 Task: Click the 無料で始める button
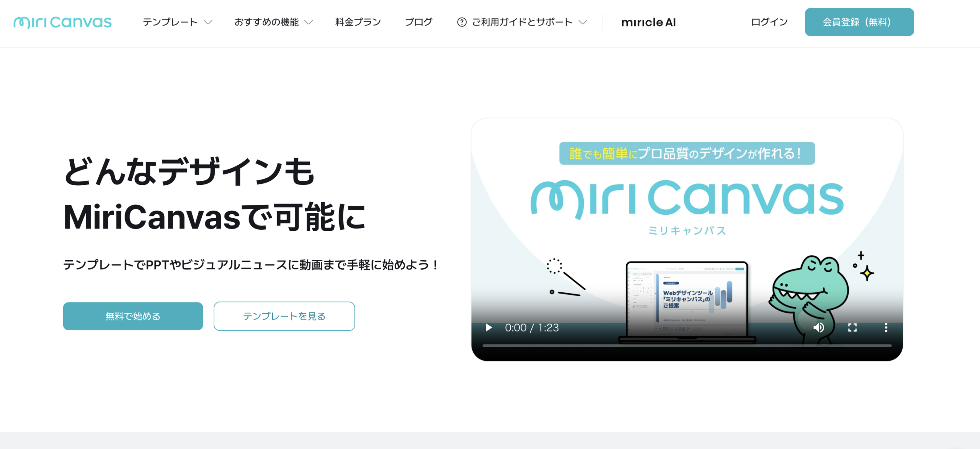point(133,316)
